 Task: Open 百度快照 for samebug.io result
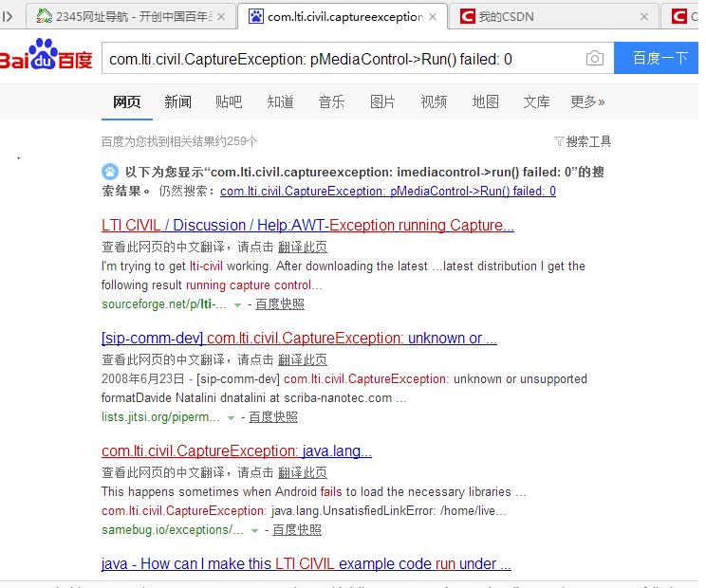coord(297,530)
